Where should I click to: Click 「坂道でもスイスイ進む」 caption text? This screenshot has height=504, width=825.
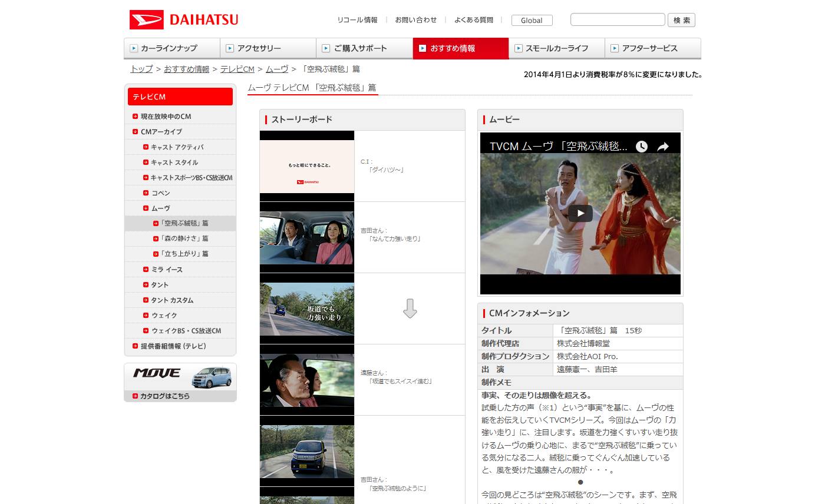400,382
